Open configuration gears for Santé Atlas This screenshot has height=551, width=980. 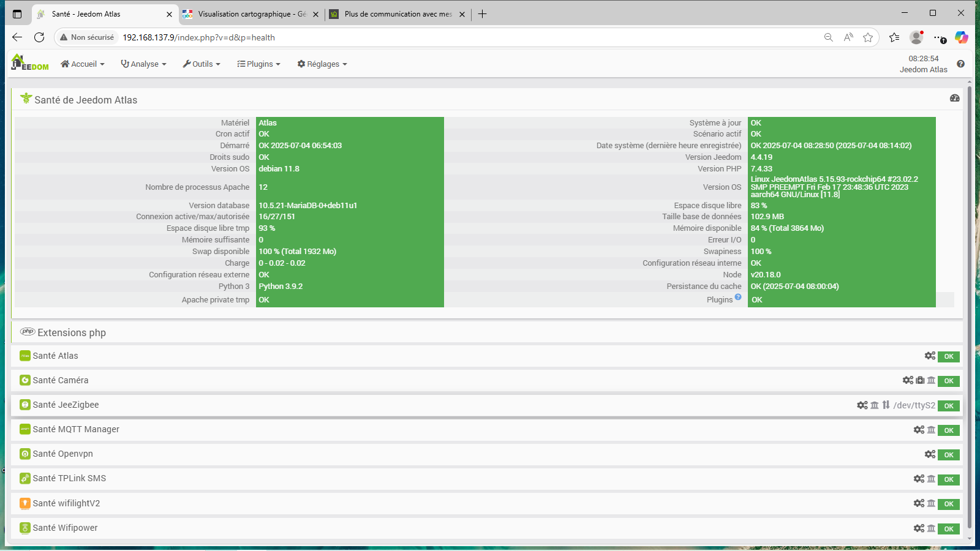930,356
